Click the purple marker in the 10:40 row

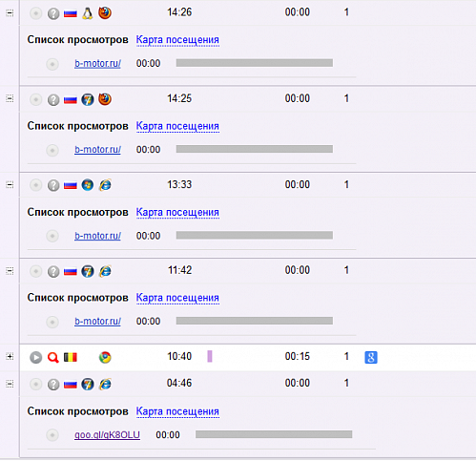(210, 356)
